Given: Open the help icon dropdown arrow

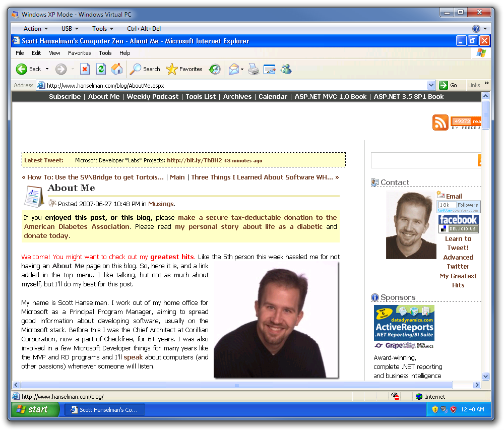Looking at the screenshot, I should click(x=485, y=29).
